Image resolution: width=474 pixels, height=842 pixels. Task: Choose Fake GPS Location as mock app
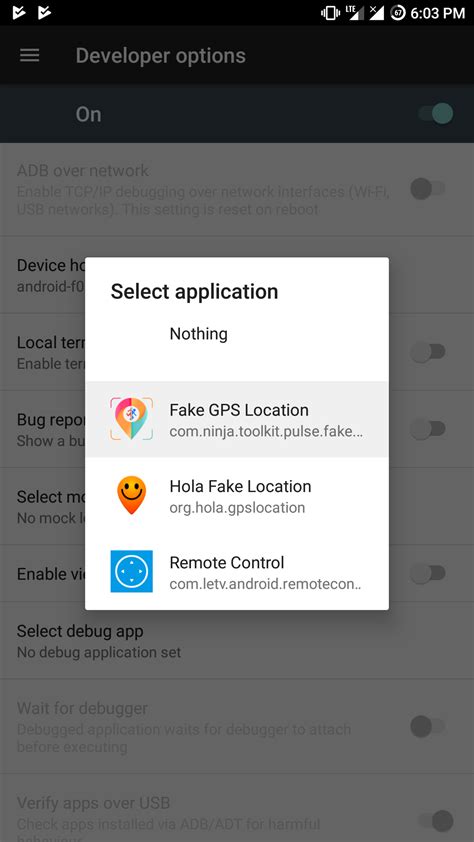(x=237, y=419)
